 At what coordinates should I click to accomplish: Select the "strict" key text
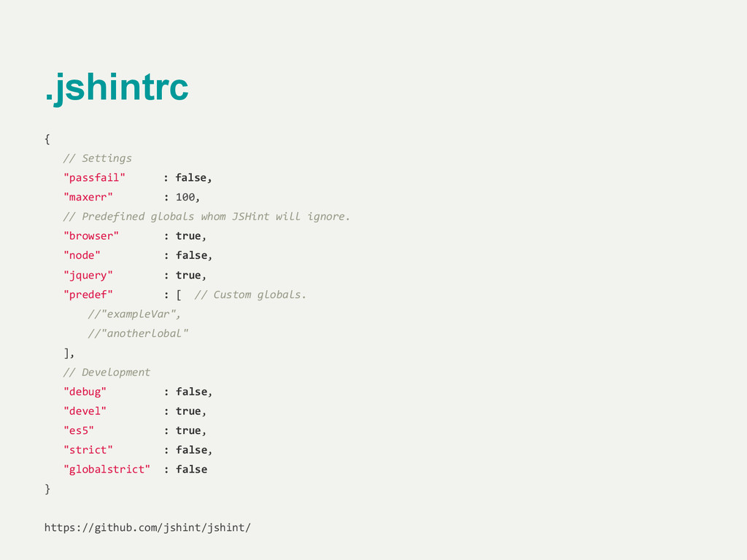(x=88, y=450)
